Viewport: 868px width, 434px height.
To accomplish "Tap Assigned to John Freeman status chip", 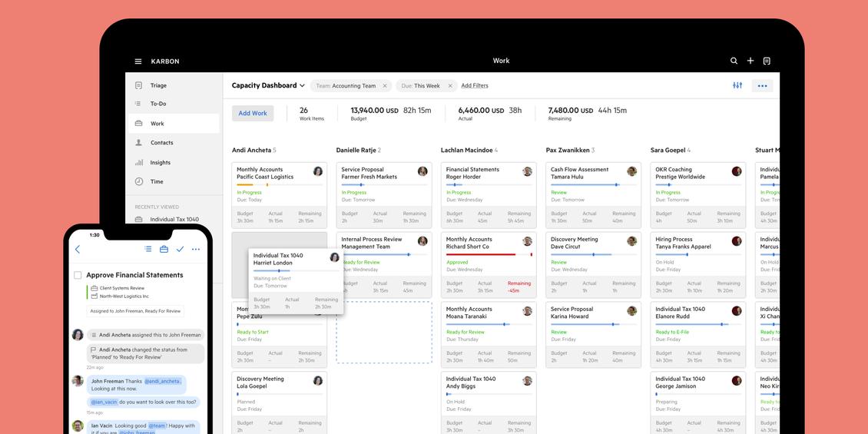I will (135, 311).
